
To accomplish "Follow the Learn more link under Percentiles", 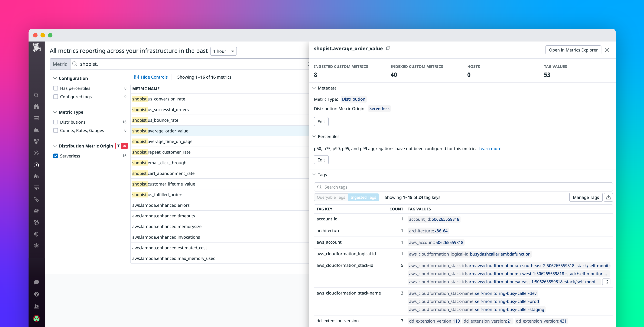I will pos(490,148).
